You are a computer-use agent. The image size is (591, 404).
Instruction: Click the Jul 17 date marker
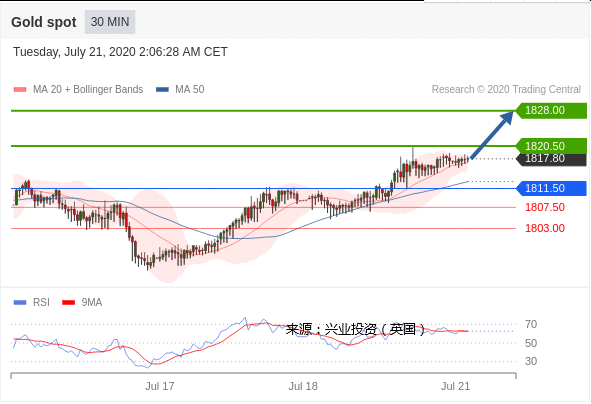click(160, 386)
